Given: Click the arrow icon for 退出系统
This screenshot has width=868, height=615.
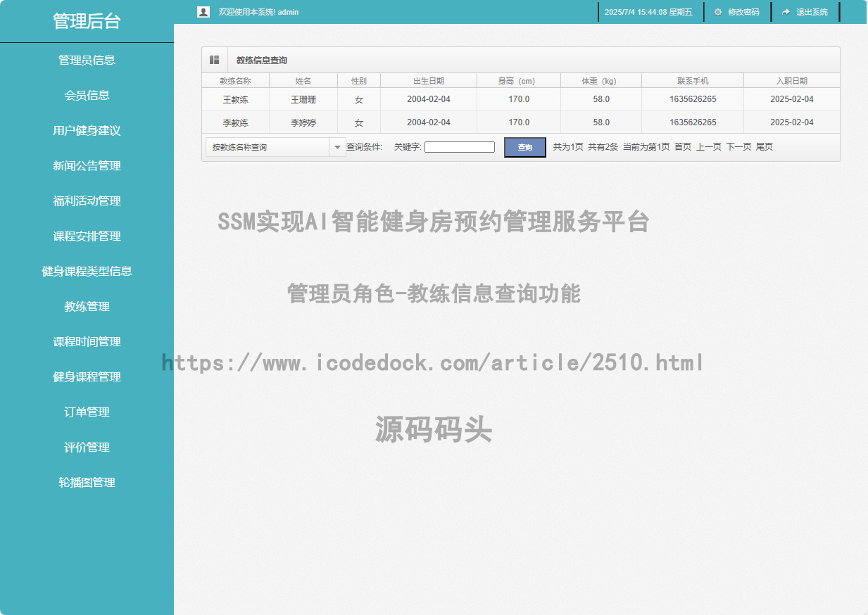Looking at the screenshot, I should pos(786,12).
